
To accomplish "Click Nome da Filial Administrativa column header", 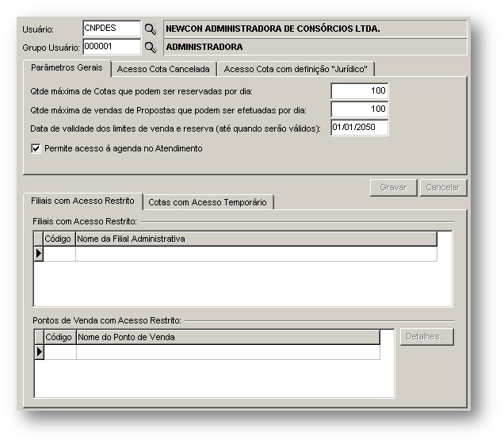I will (256, 239).
